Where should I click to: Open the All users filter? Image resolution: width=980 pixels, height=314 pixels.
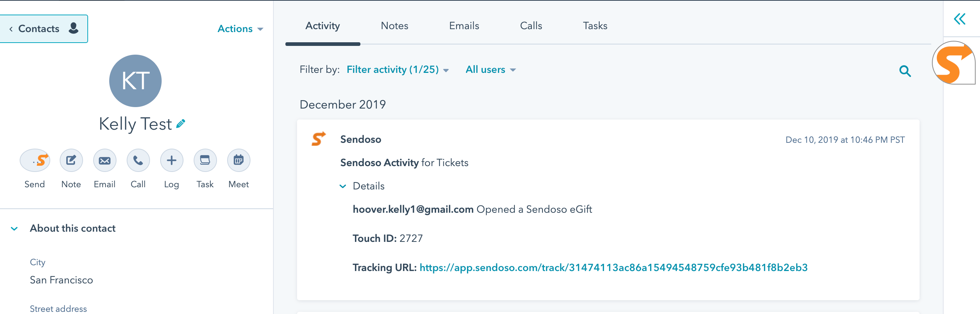[x=490, y=70]
